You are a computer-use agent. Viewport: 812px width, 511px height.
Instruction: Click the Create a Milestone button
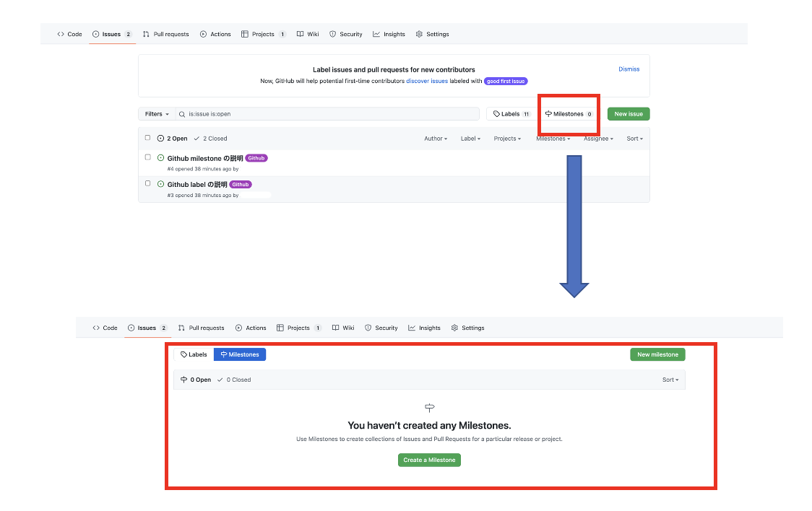click(x=429, y=460)
